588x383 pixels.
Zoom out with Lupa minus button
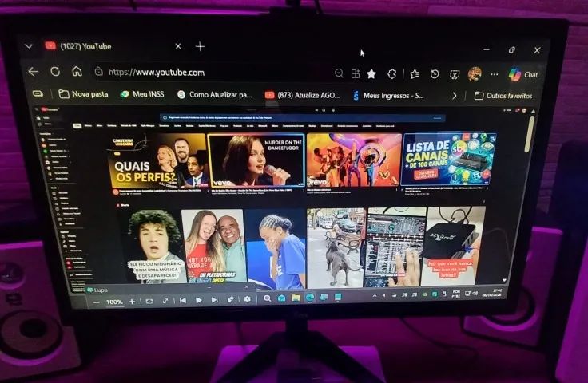[x=97, y=302]
